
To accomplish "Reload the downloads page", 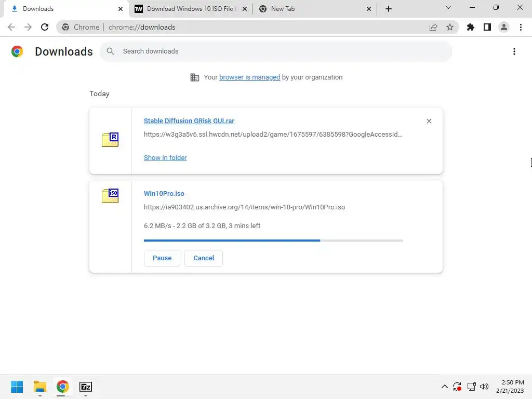I will (x=45, y=27).
